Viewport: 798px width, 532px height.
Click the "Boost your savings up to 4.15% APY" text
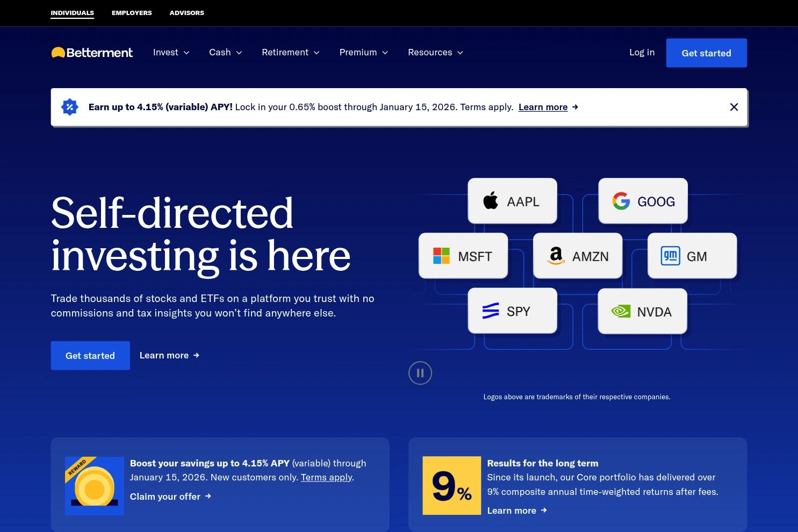click(x=210, y=463)
